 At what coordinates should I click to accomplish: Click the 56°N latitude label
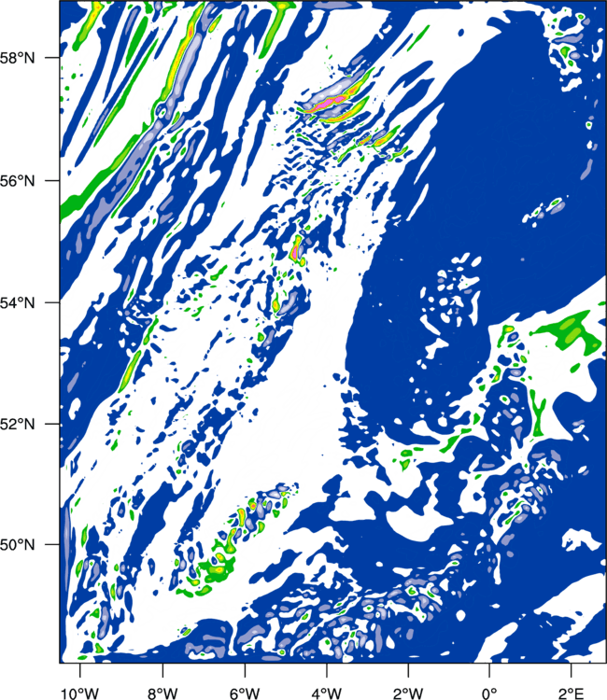click(x=18, y=181)
